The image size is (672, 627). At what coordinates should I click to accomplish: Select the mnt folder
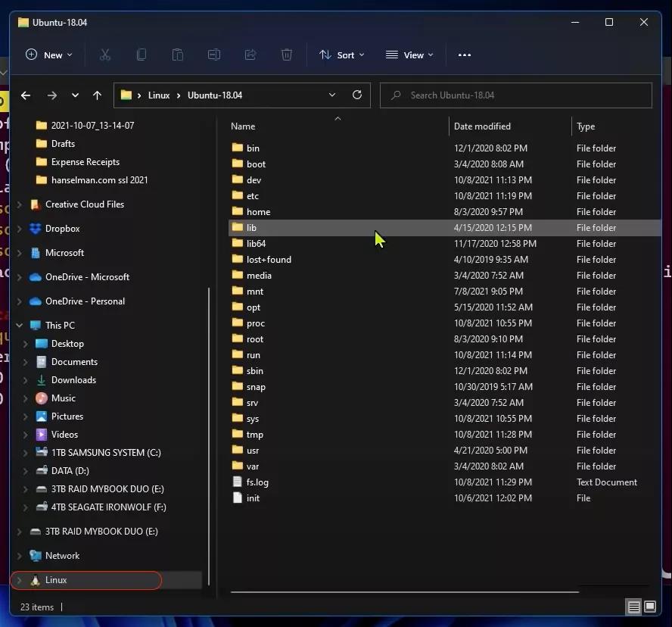[444, 292]
